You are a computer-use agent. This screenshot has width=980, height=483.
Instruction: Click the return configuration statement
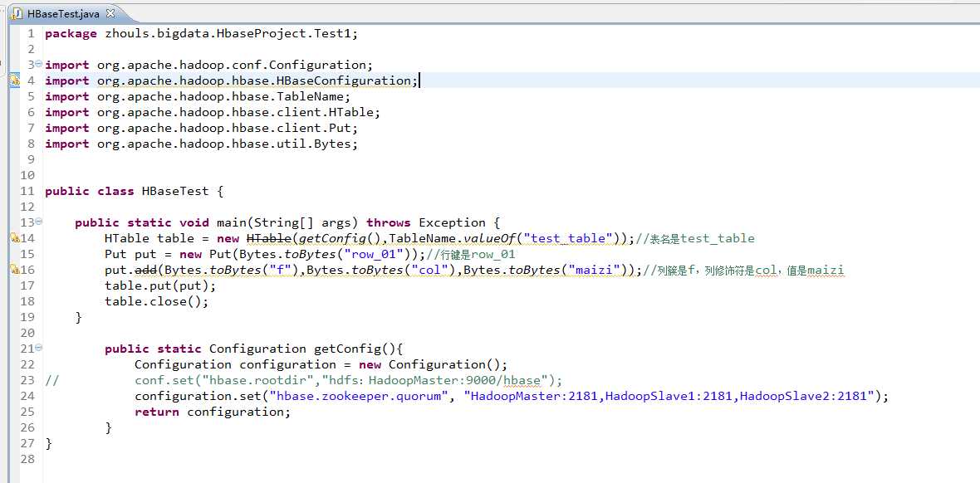click(x=213, y=412)
